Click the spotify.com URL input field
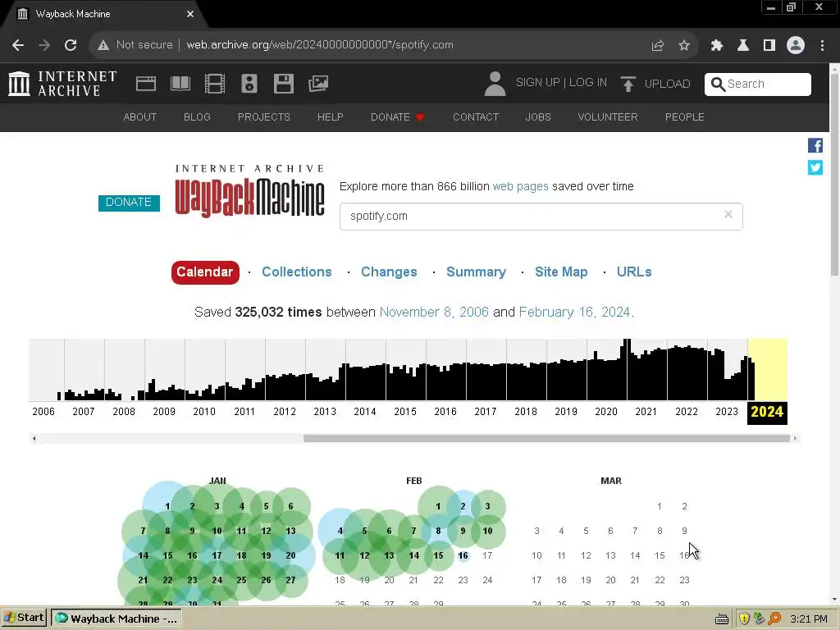Image resolution: width=840 pixels, height=630 pixels. point(541,216)
